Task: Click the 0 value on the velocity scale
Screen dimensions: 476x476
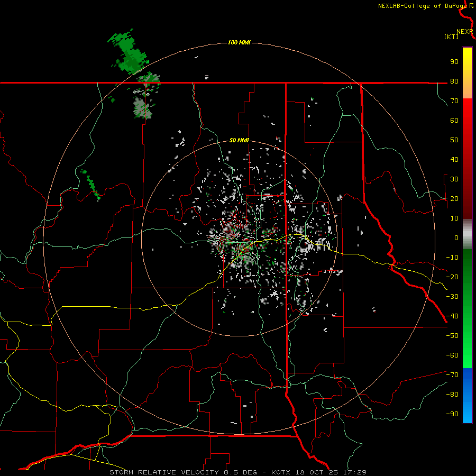Action: point(456,238)
